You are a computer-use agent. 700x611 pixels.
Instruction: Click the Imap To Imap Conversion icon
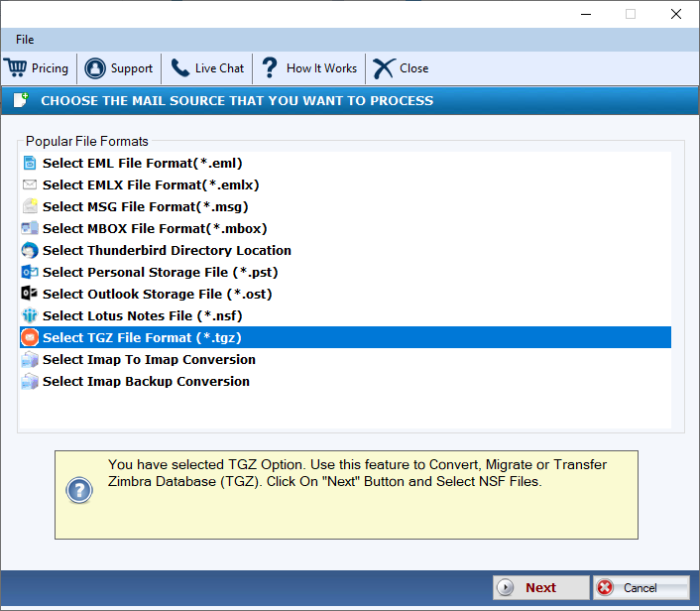30,359
